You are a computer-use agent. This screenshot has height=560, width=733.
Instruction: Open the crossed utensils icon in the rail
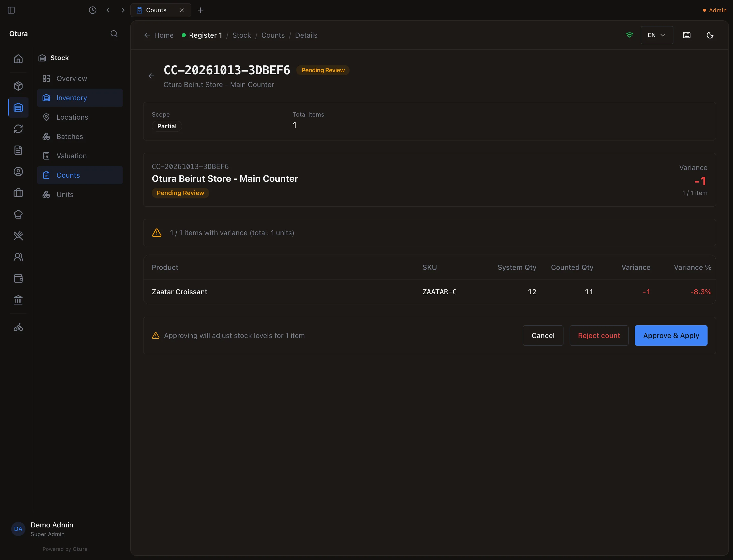pyautogui.click(x=18, y=236)
